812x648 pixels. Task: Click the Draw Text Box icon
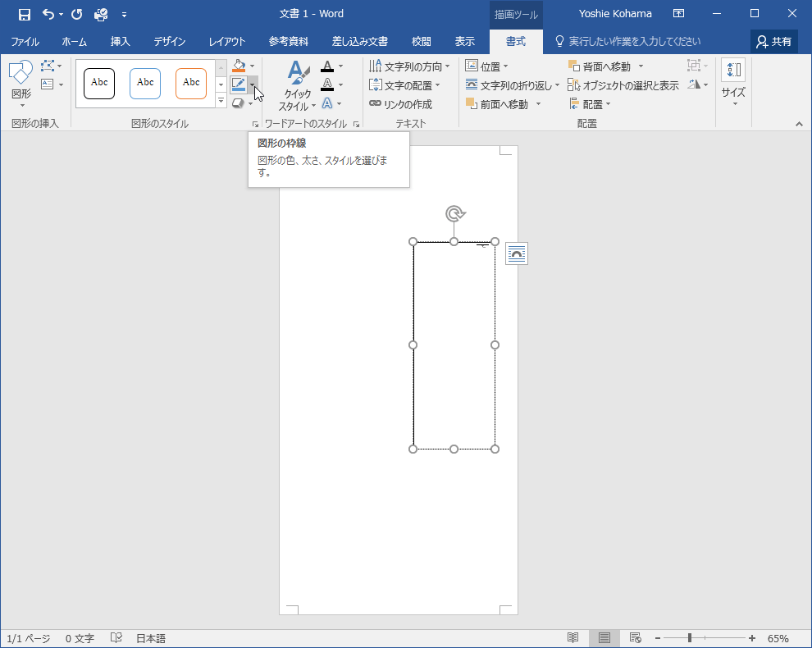(x=48, y=84)
